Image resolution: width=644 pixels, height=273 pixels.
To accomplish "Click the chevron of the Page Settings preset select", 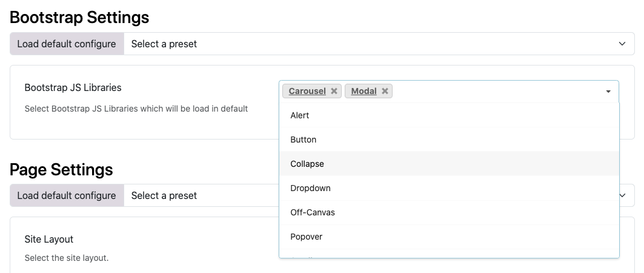I will (x=623, y=196).
